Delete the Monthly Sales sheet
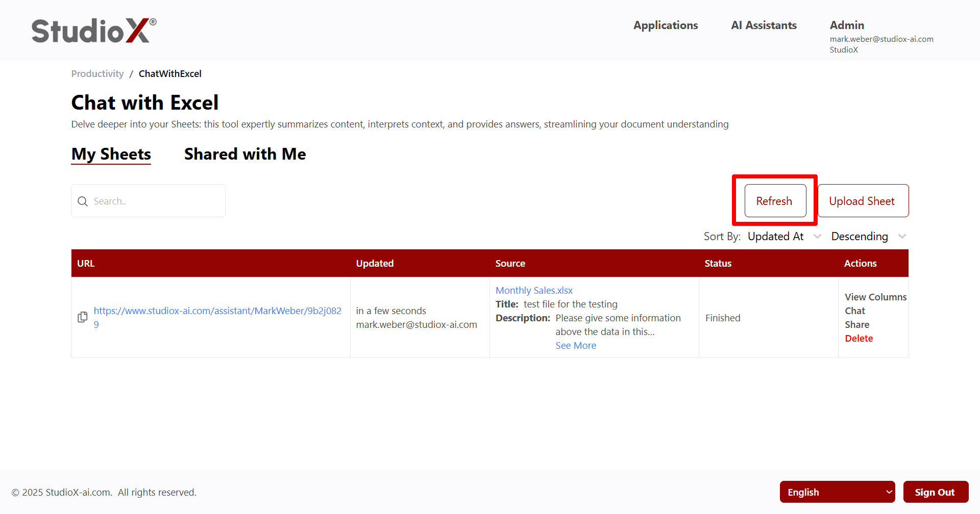This screenshot has height=514, width=980. 859,338
